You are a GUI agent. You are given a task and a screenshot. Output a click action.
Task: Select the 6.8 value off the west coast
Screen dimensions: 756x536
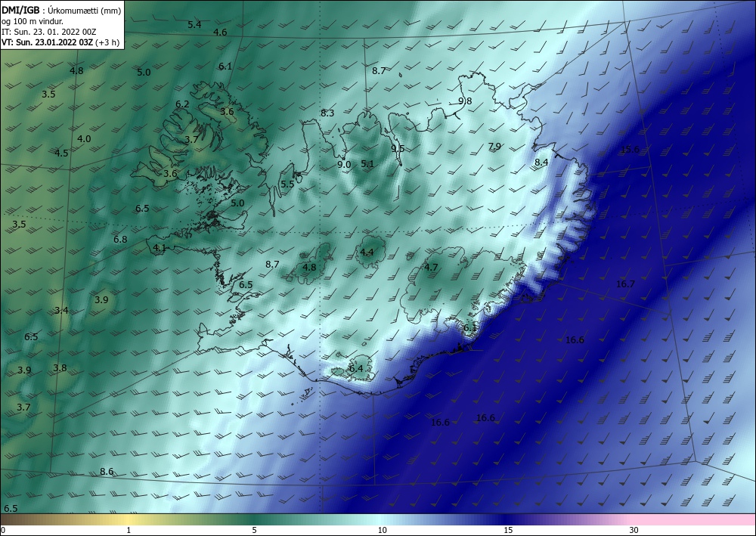(120, 240)
